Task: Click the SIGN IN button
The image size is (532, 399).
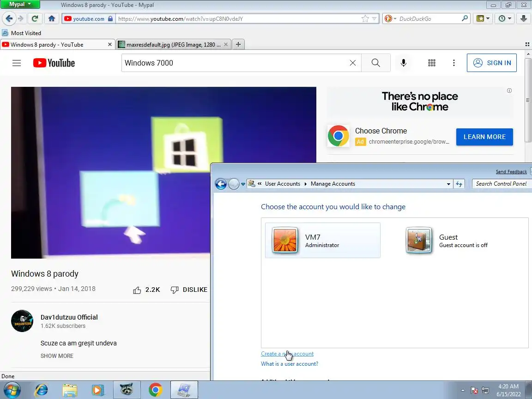Action: [492, 63]
